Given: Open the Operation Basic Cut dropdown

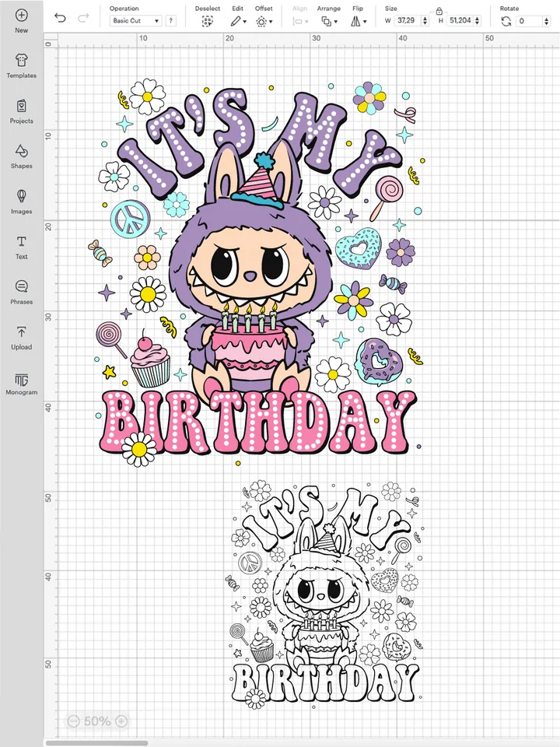Looking at the screenshot, I should click(135, 21).
